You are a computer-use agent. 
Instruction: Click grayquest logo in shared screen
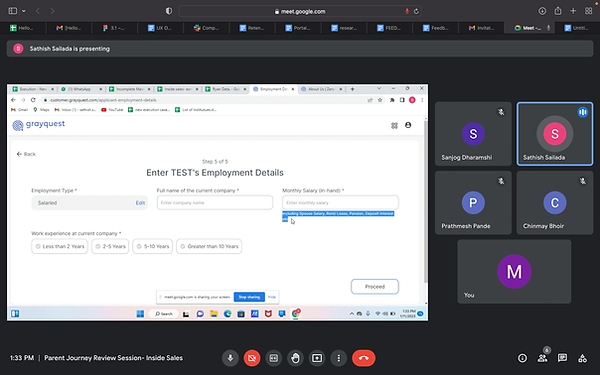click(x=39, y=125)
